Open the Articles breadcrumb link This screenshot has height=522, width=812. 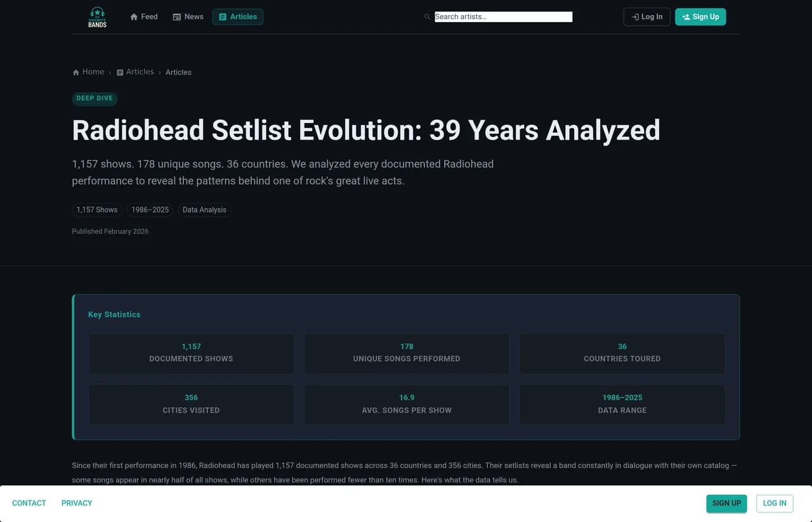pos(135,72)
